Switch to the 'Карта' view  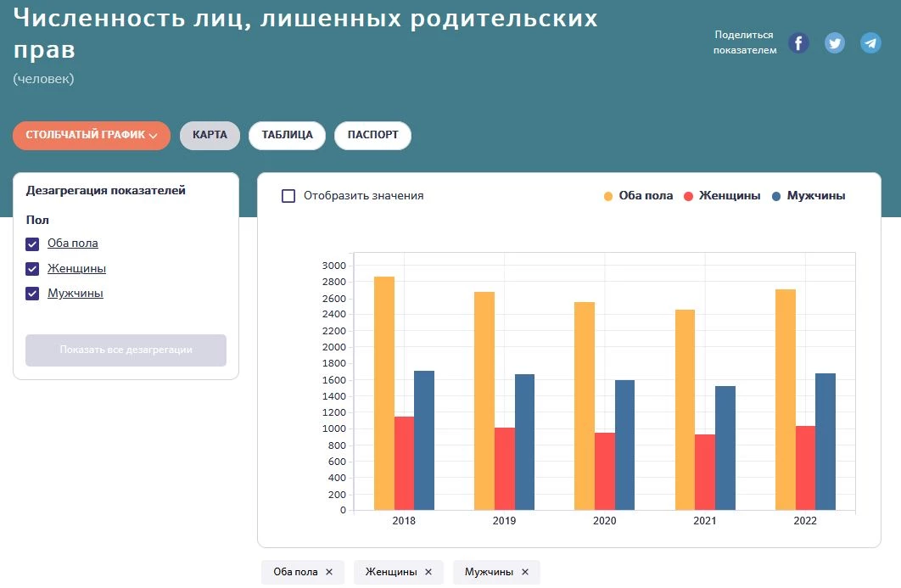[x=210, y=135]
